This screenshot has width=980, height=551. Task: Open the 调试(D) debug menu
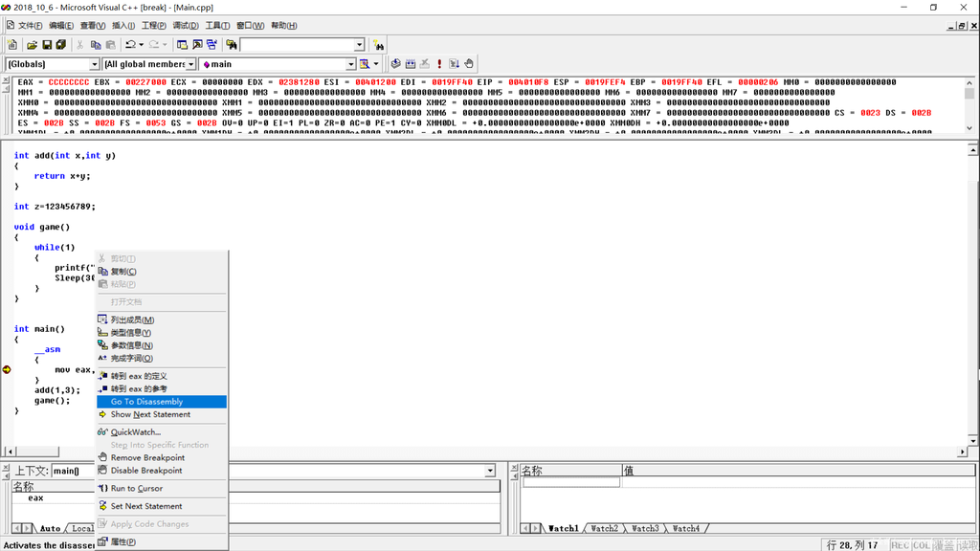(x=186, y=26)
